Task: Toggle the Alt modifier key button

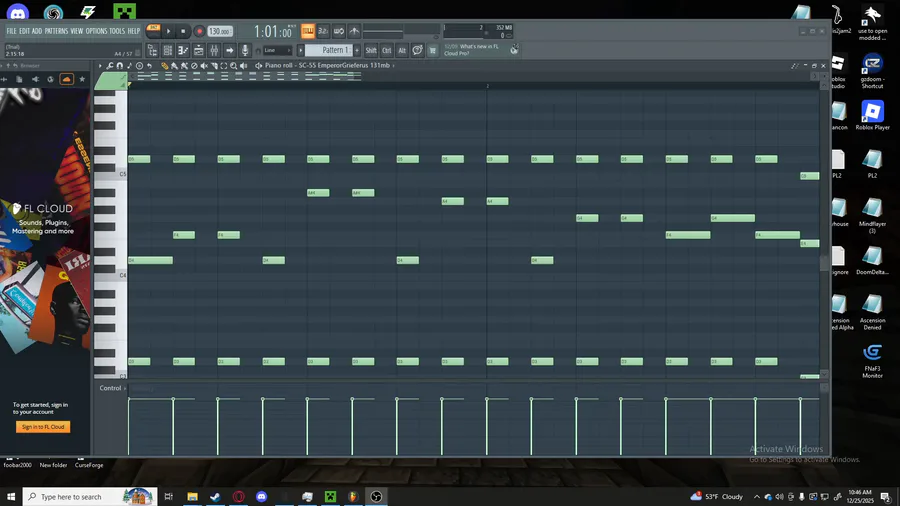Action: (402, 50)
